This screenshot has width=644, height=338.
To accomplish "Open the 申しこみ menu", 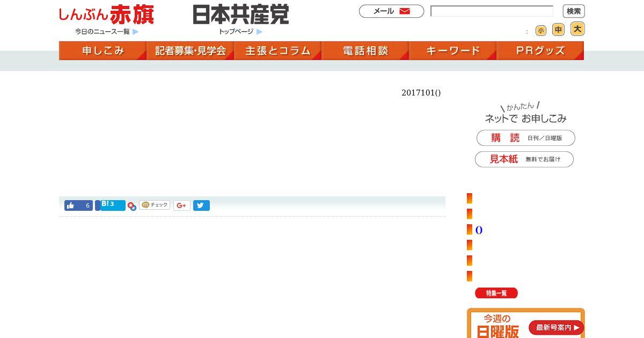I will (x=103, y=50).
